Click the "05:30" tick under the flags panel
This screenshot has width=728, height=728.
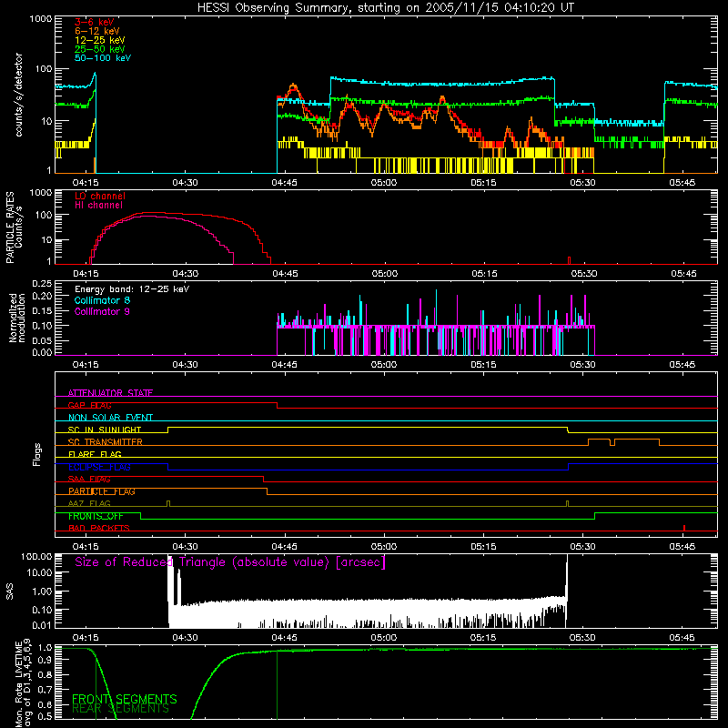pyautogui.click(x=582, y=547)
